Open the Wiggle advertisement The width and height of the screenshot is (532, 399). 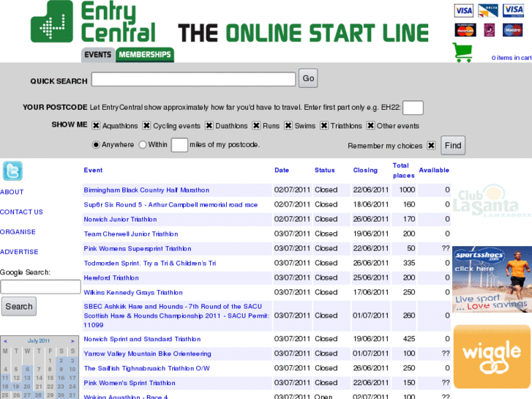492,357
